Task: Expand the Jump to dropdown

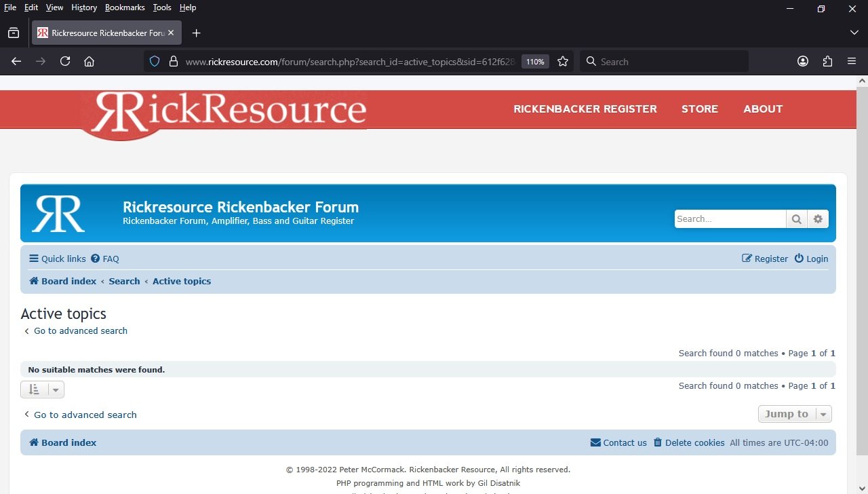Action: point(795,414)
